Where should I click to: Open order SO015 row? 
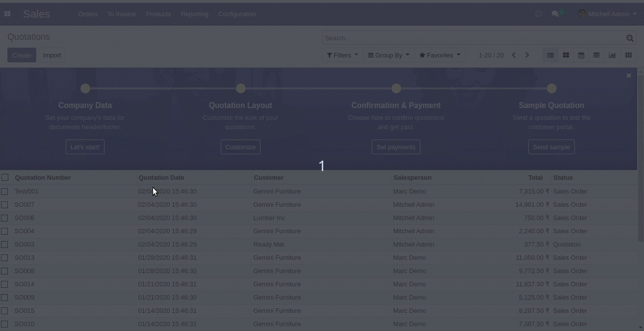click(x=319, y=310)
